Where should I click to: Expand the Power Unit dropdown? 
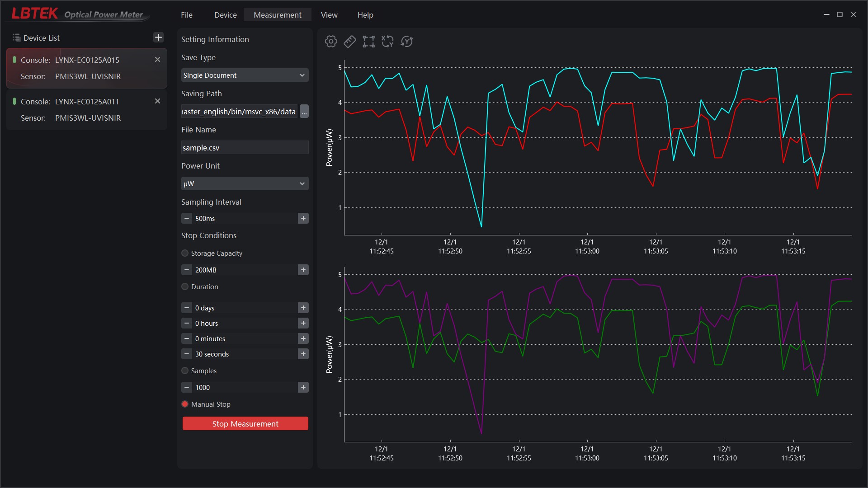coord(245,184)
